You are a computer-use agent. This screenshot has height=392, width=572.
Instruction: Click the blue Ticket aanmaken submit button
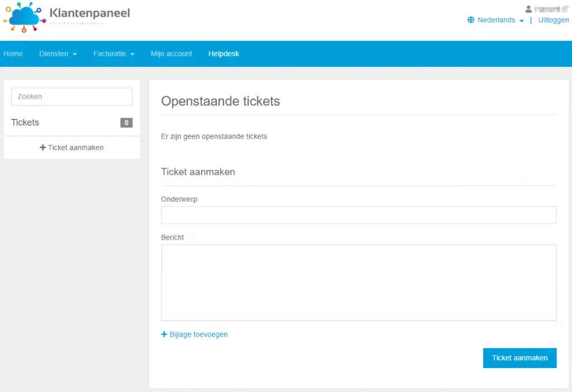coord(519,358)
